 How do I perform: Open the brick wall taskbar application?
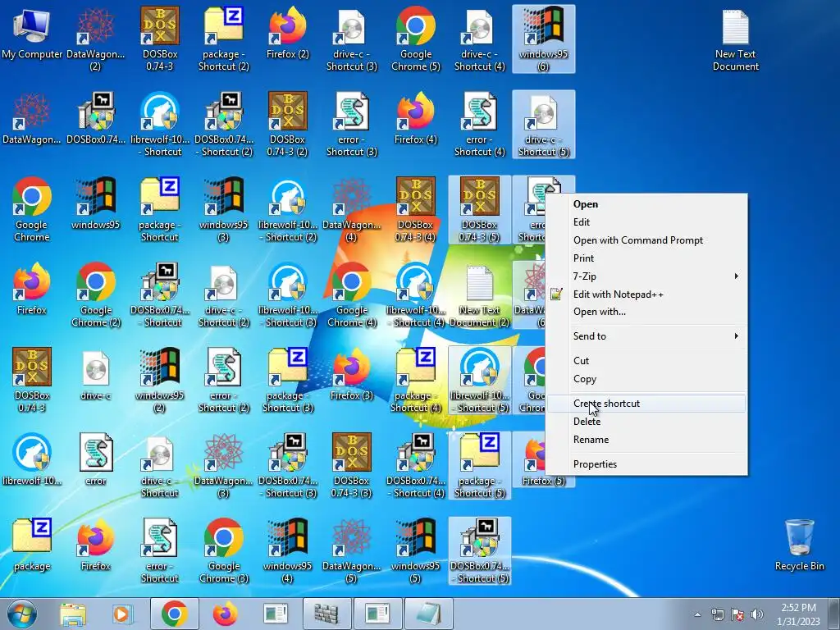[326, 614]
